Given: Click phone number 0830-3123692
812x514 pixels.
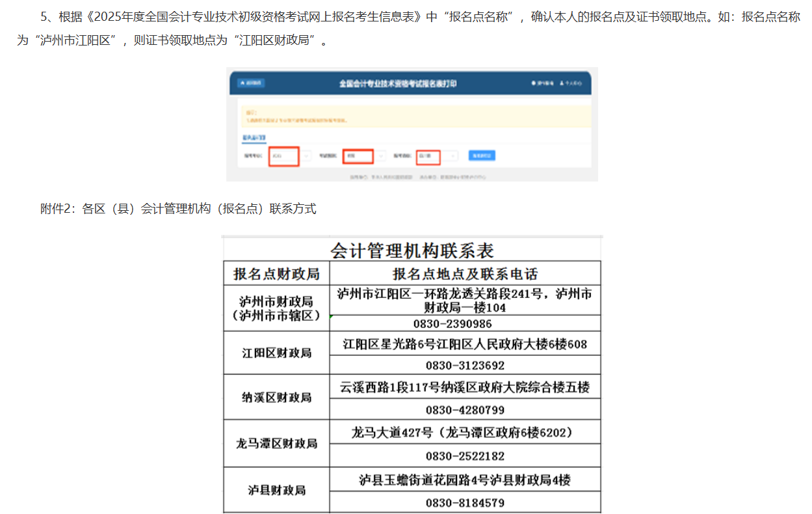Looking at the screenshot, I should [465, 365].
